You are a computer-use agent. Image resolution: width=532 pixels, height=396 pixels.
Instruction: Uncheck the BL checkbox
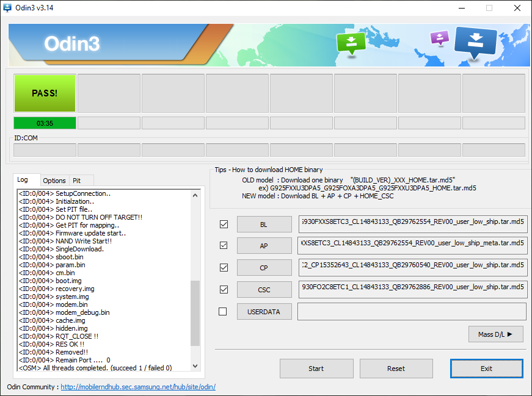pyautogui.click(x=224, y=225)
